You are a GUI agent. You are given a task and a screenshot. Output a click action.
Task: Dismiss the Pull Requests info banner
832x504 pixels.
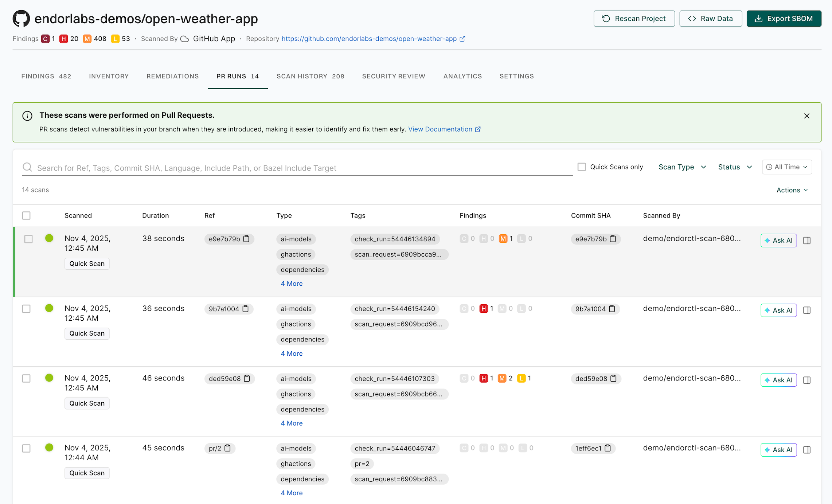point(807,116)
